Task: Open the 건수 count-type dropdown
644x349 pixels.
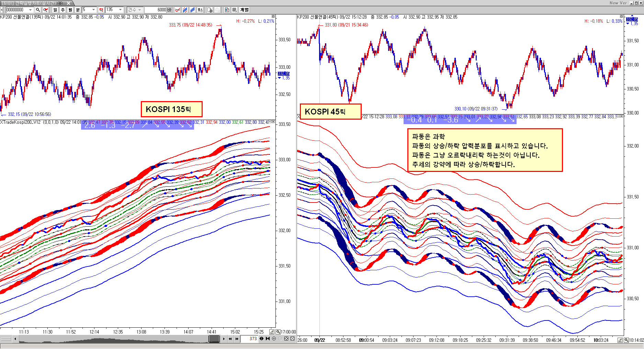Action: [139, 10]
